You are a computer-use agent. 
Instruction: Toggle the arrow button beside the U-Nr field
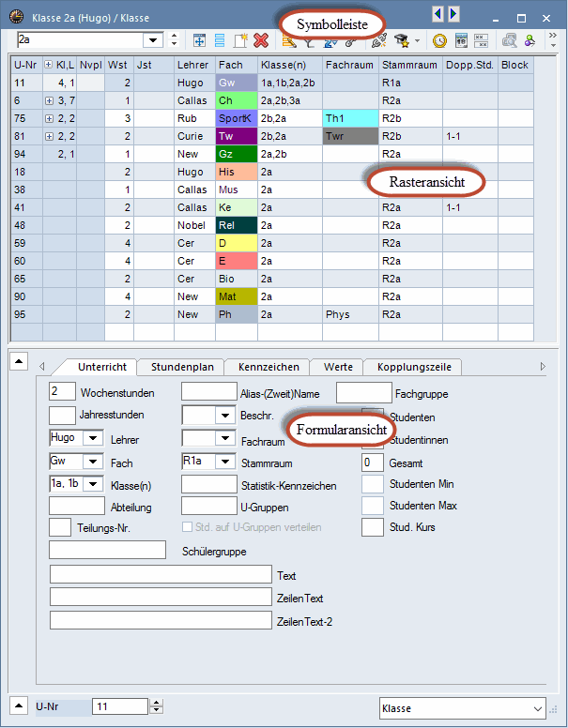click(x=17, y=706)
